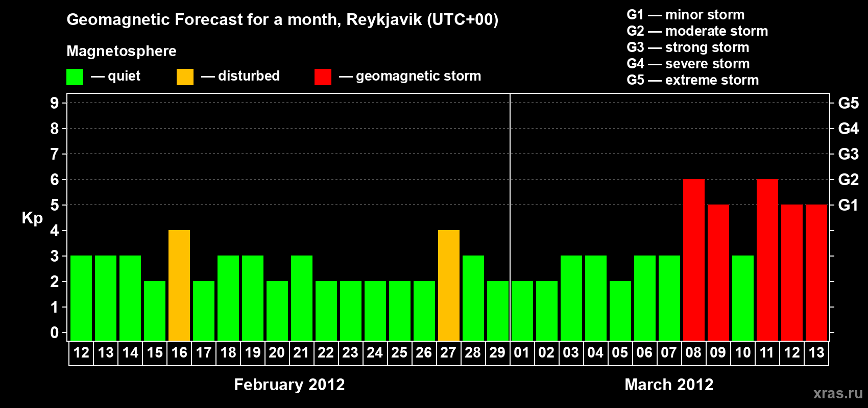Click the green bar for February 29
This screenshot has height=408, width=868.
pos(498,311)
